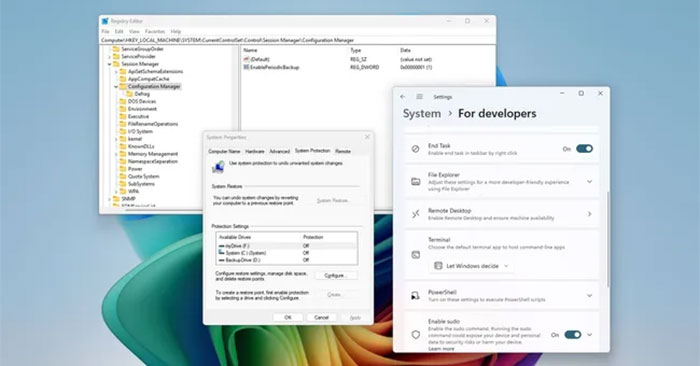Click the DOS Devices folder icon
Screen dimensions: 700x366
(123, 102)
